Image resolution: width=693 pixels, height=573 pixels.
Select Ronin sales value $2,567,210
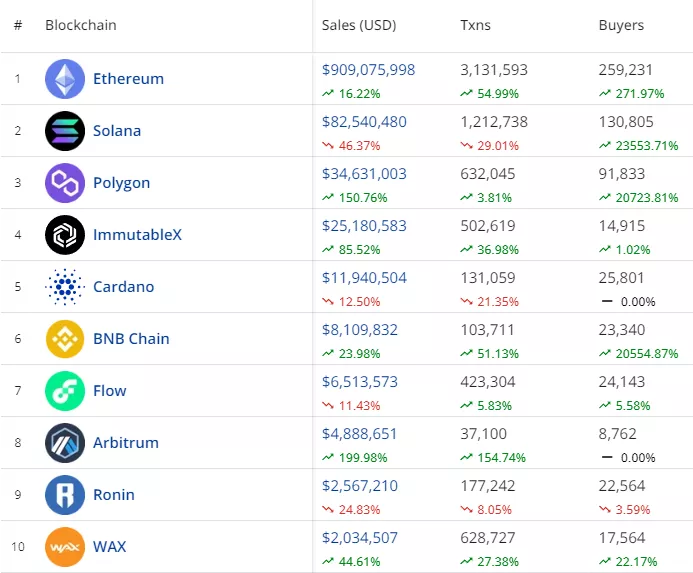(360, 486)
